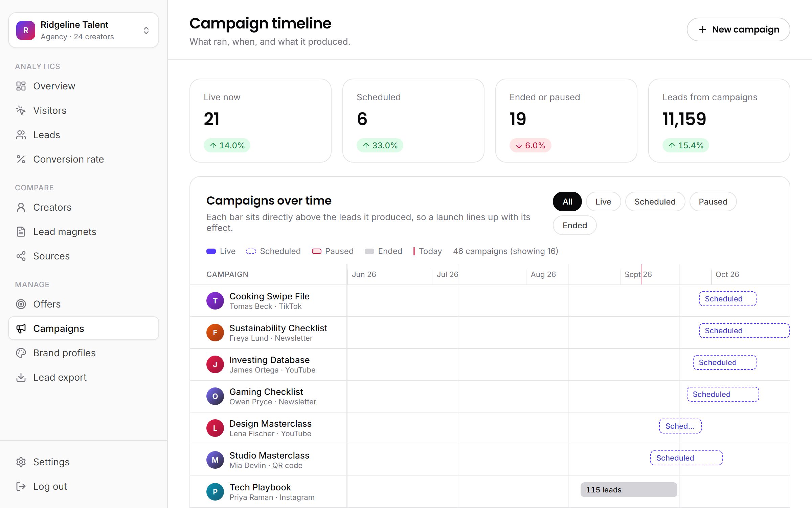Click the plus icon in New campaign
The width and height of the screenshot is (812, 508).
(x=703, y=29)
